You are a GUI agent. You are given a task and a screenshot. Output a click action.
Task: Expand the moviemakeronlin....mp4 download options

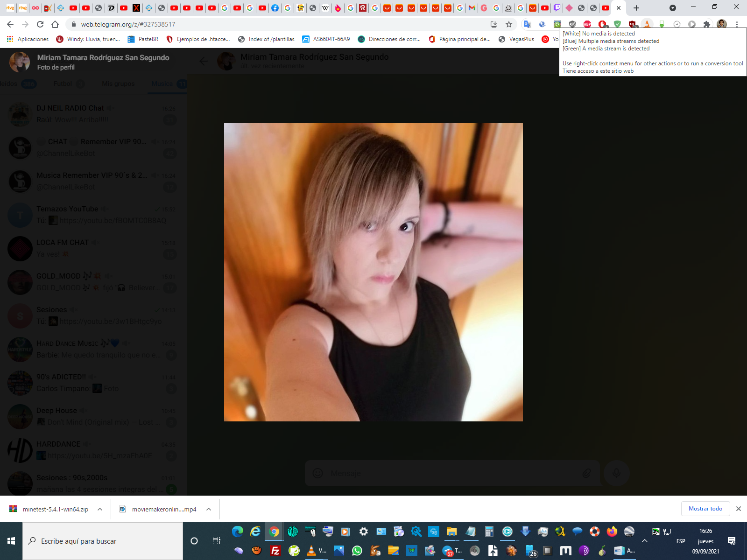click(209, 509)
